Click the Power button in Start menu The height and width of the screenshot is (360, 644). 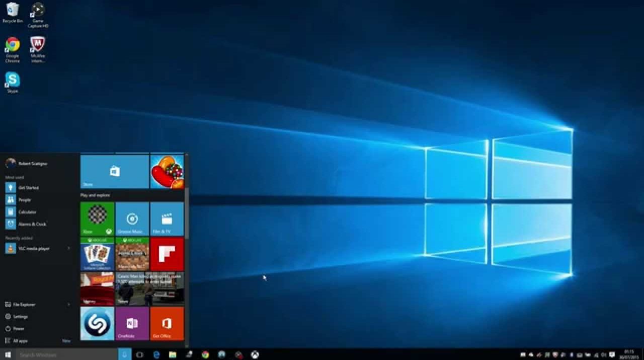coord(18,329)
